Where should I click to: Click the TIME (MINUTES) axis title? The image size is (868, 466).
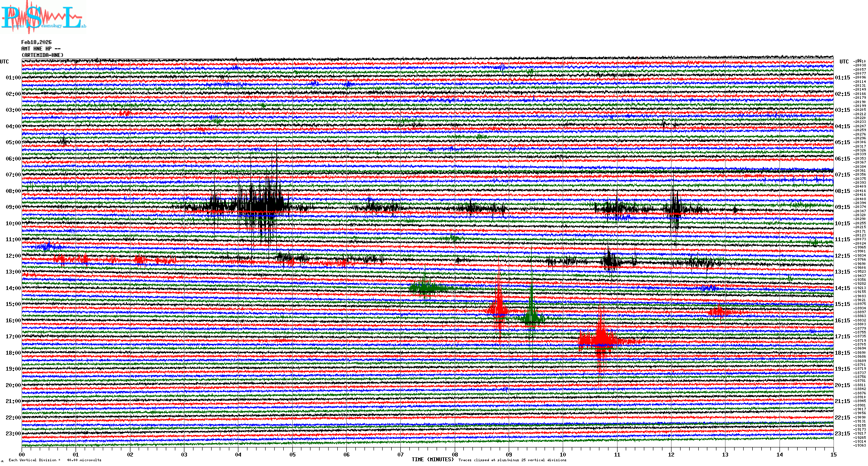tap(432, 460)
